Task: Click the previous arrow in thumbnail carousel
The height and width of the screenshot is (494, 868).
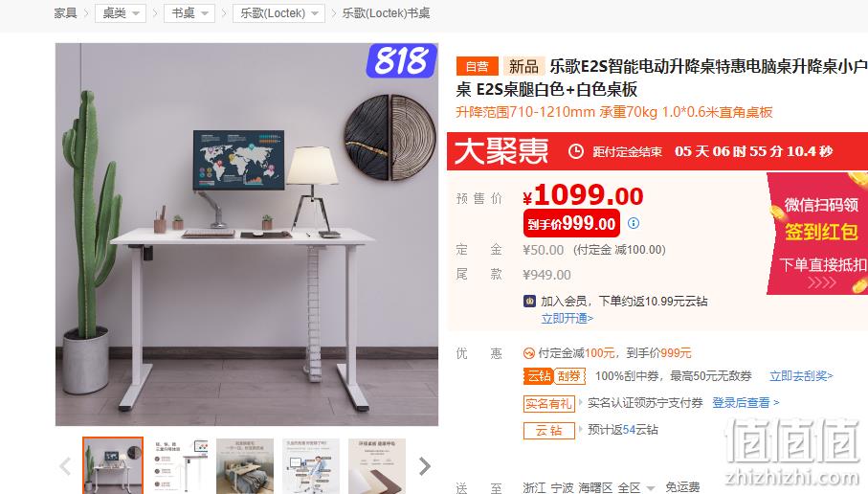Action: click(x=65, y=466)
